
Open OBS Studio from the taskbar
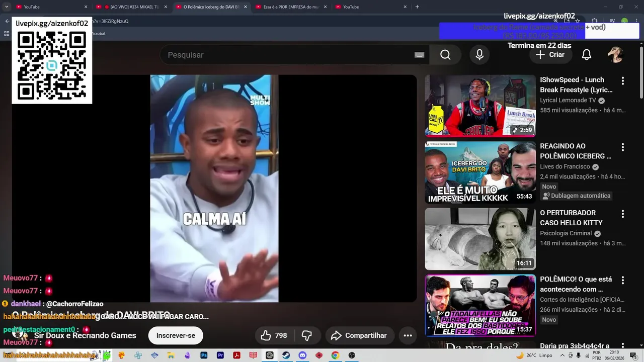pos(352,355)
